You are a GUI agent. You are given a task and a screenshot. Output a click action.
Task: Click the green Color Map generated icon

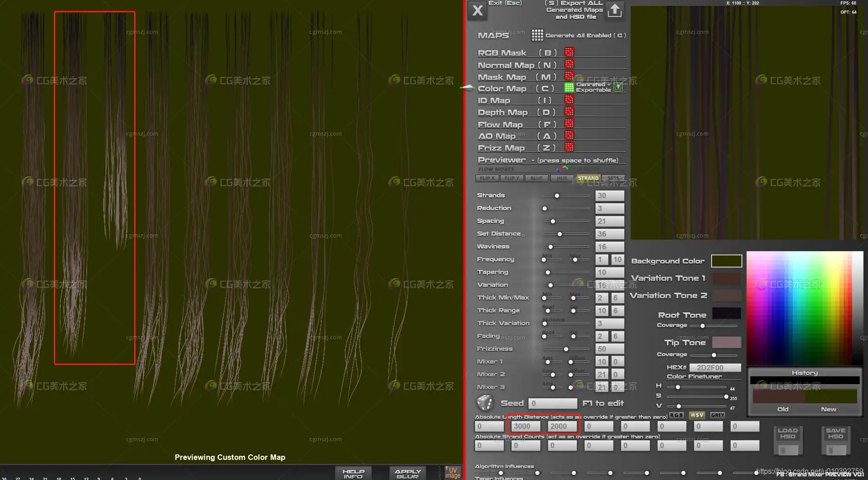coord(569,87)
